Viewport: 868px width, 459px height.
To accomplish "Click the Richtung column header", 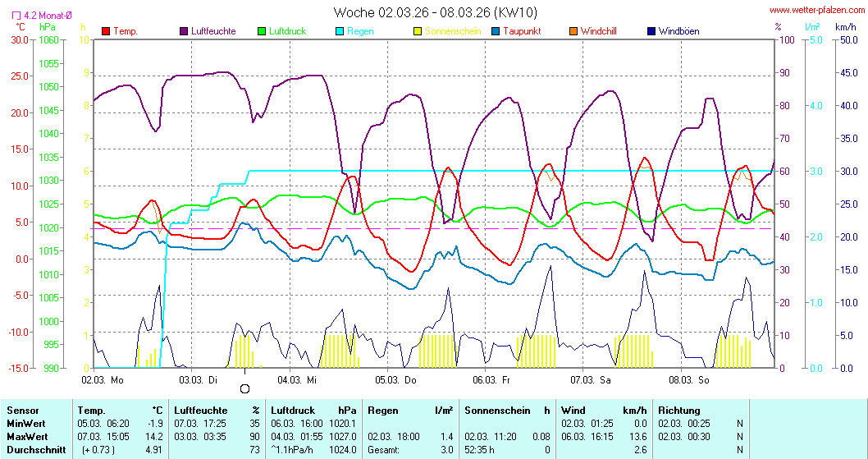I will [x=679, y=411].
